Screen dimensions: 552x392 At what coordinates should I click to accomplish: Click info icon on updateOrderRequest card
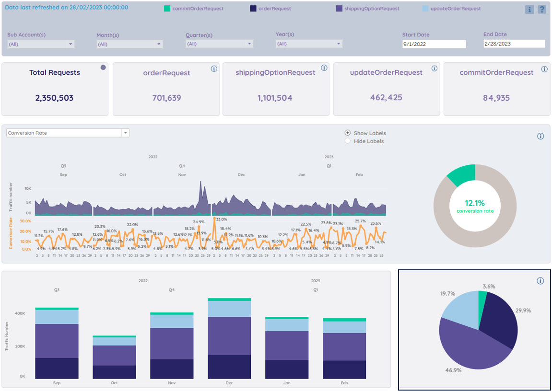[435, 69]
